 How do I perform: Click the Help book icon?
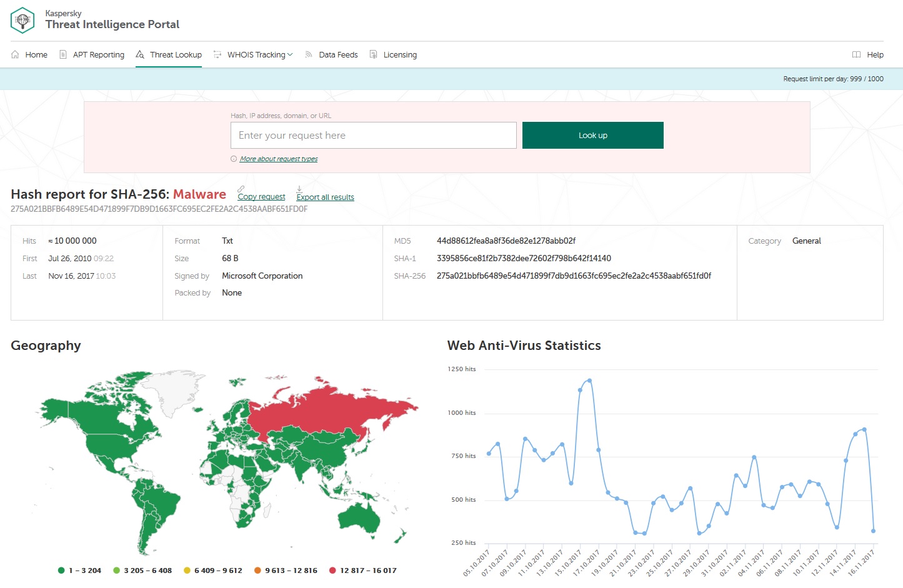[857, 55]
